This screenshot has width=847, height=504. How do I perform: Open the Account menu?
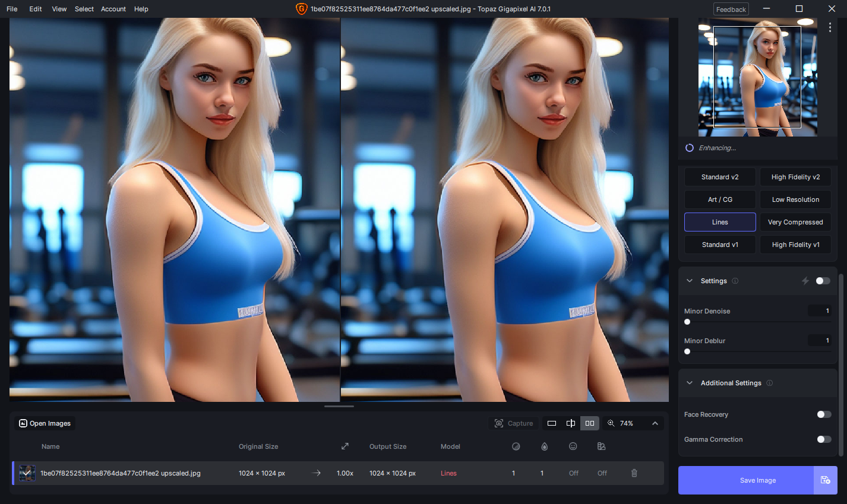click(x=113, y=9)
